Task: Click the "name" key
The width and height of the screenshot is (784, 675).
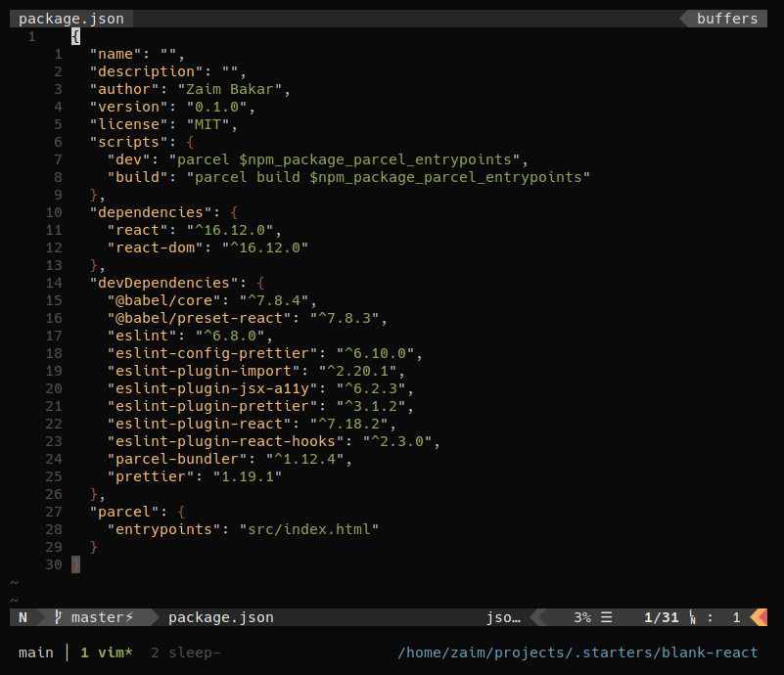Action: (x=115, y=54)
